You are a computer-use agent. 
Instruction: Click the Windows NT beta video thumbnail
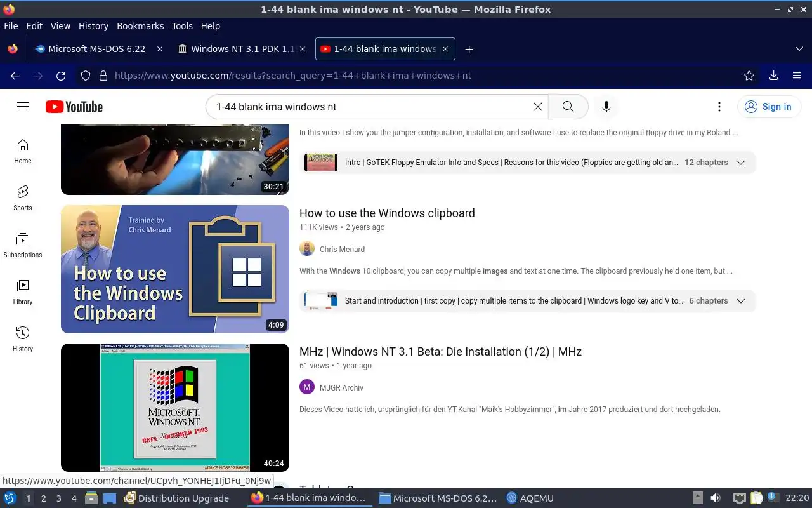click(x=175, y=408)
